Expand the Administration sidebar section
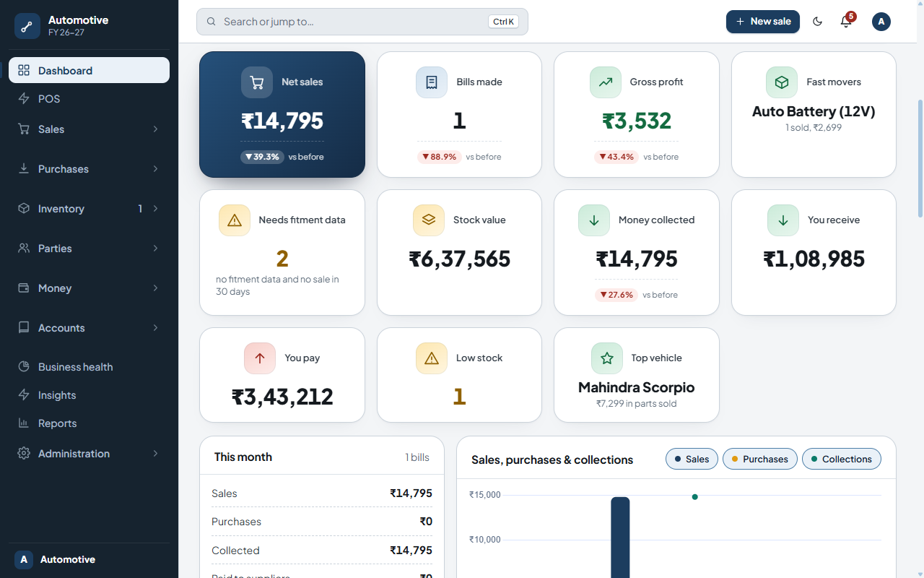Image resolution: width=924 pixels, height=578 pixels. (89, 454)
